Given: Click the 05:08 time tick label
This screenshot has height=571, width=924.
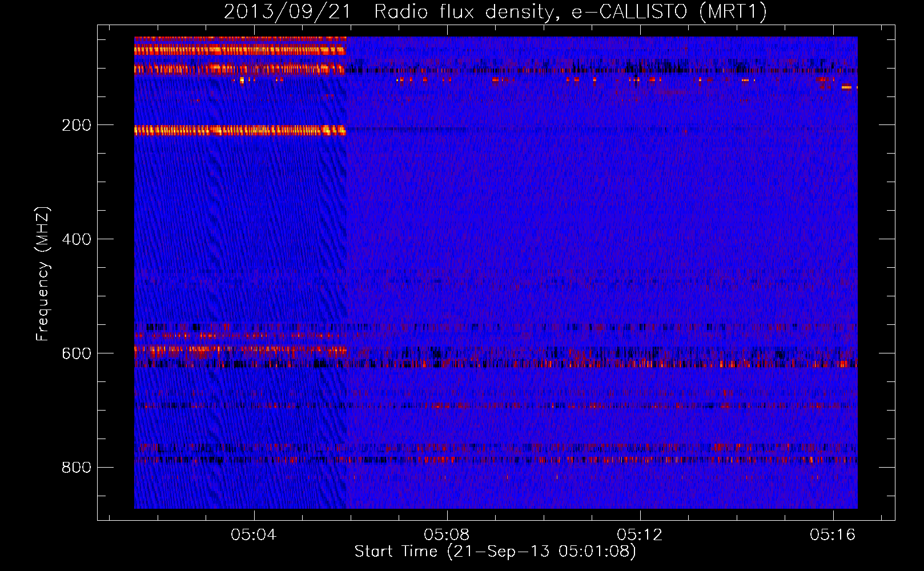Looking at the screenshot, I should [447, 534].
